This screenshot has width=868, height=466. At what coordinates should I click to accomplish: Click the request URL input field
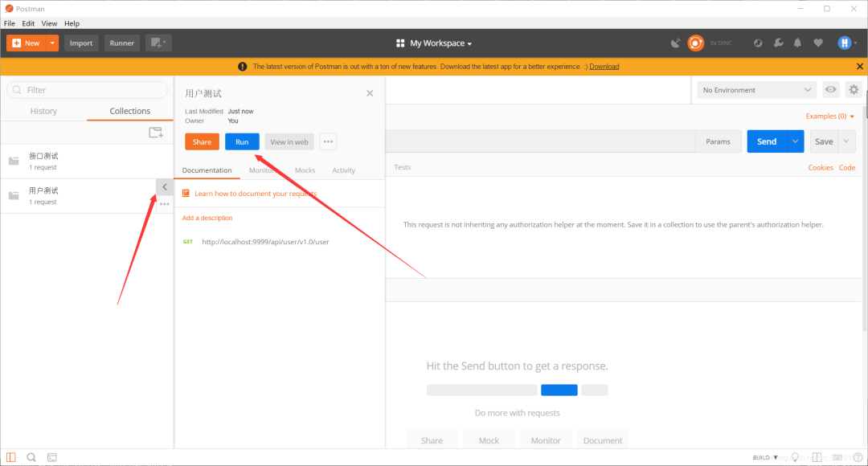[540, 141]
